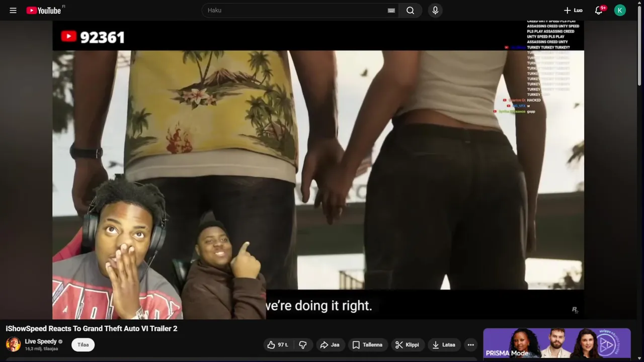
Task: Subscribe with the Tilaa button
Action: [x=83, y=344]
